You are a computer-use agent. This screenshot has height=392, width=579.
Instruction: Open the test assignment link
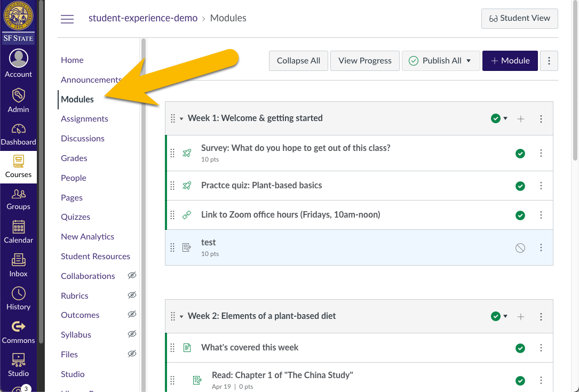[x=208, y=243]
